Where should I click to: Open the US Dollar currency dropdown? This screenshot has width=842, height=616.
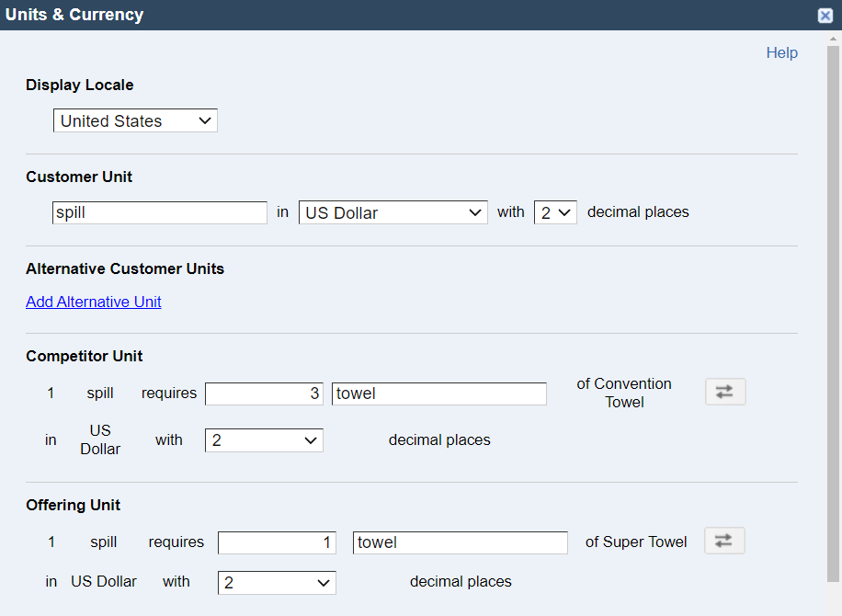(393, 212)
